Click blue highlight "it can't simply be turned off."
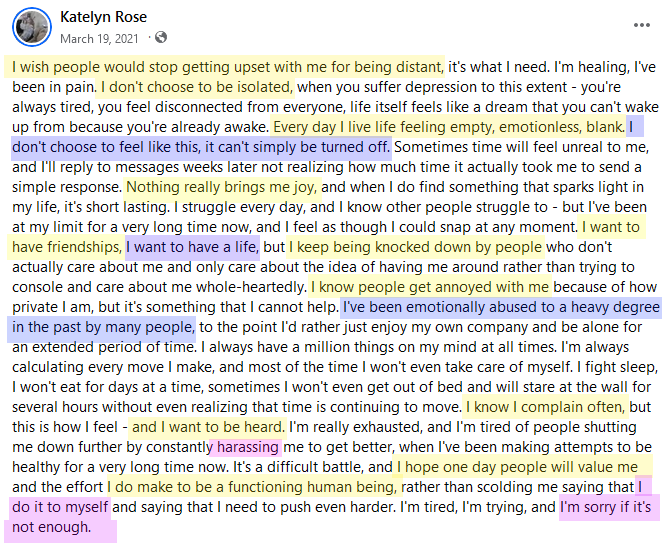 (297, 147)
